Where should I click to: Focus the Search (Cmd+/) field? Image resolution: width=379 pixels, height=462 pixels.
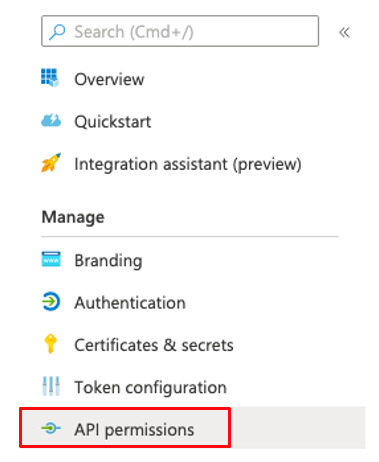tap(180, 31)
